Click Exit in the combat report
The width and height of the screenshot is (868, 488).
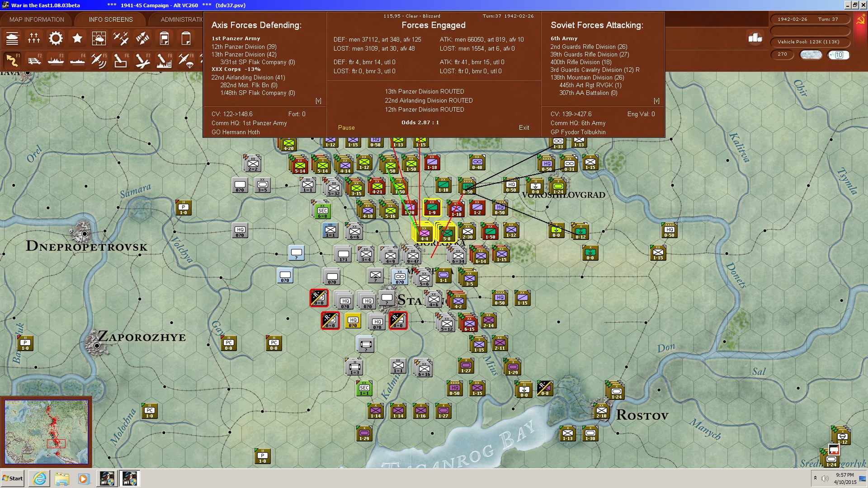tap(524, 128)
